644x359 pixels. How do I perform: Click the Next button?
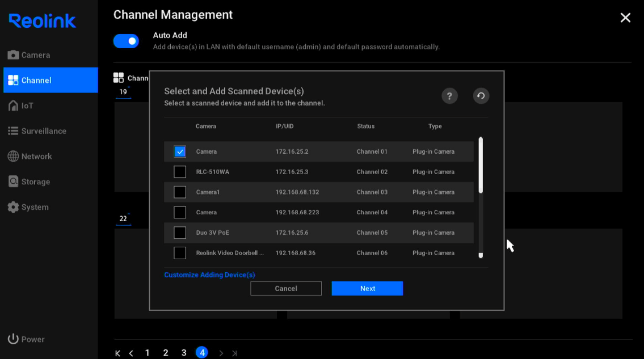(x=367, y=288)
